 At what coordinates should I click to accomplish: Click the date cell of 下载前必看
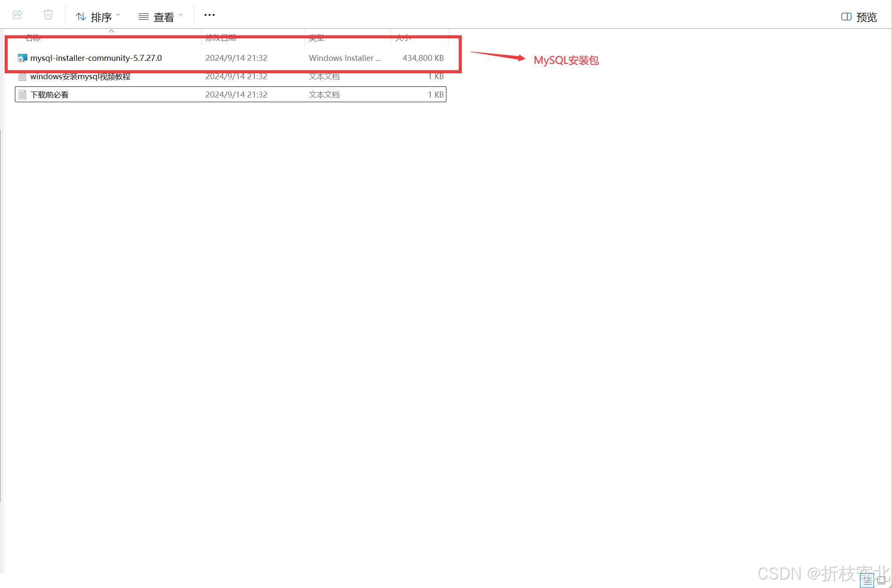coord(236,95)
